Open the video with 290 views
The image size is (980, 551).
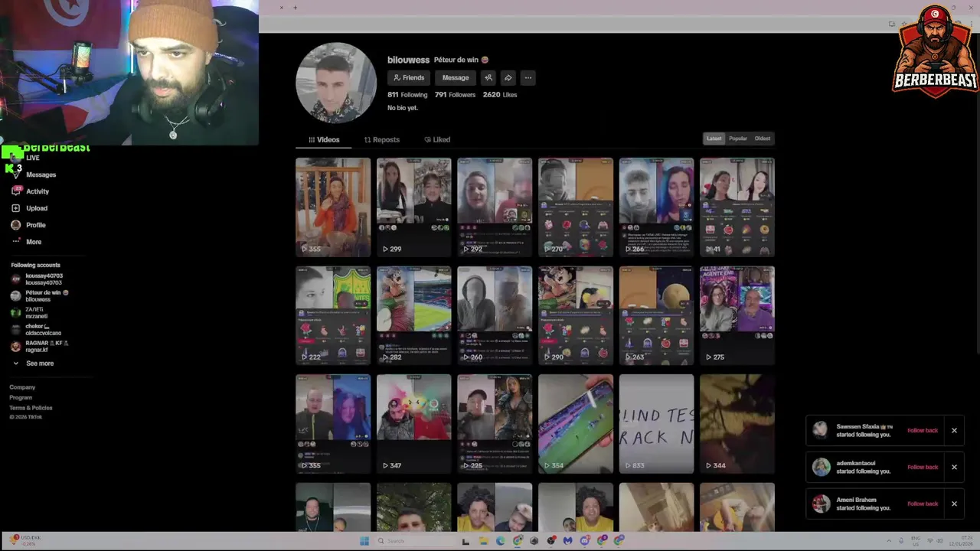coord(576,315)
